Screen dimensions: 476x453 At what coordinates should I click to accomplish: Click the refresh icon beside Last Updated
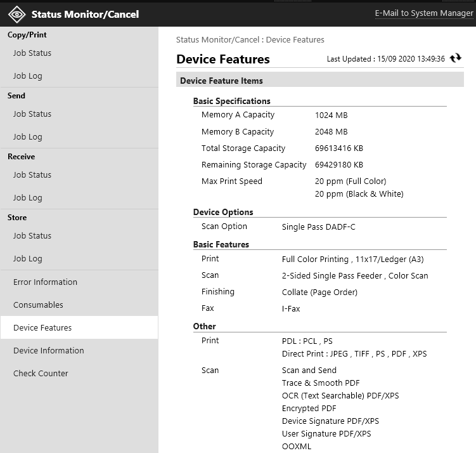click(455, 58)
